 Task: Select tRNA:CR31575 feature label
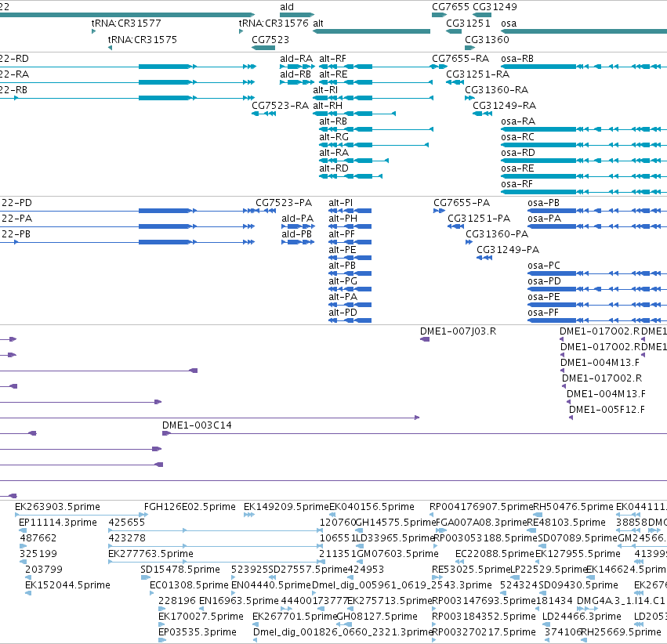pos(142,39)
